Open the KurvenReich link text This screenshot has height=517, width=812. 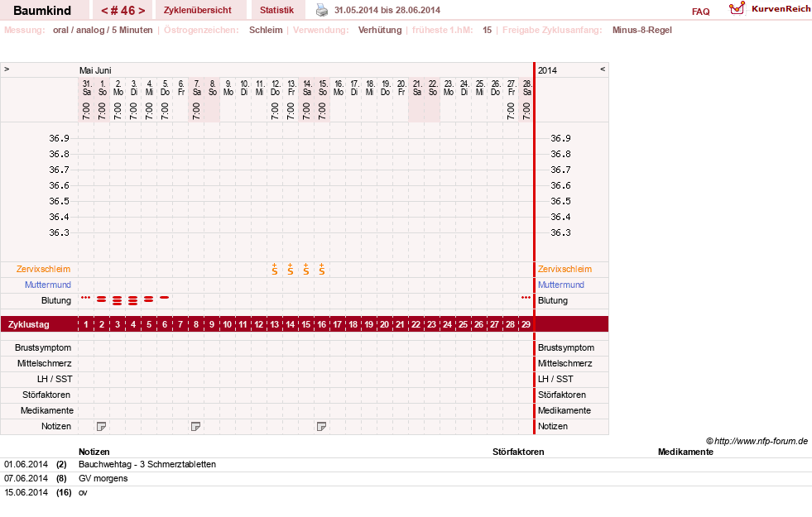pos(781,9)
